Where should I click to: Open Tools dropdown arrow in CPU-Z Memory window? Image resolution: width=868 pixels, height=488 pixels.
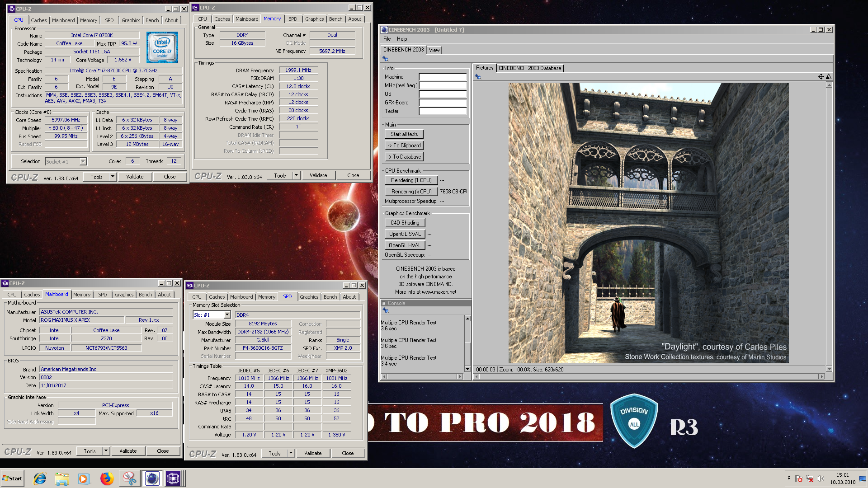tap(296, 175)
